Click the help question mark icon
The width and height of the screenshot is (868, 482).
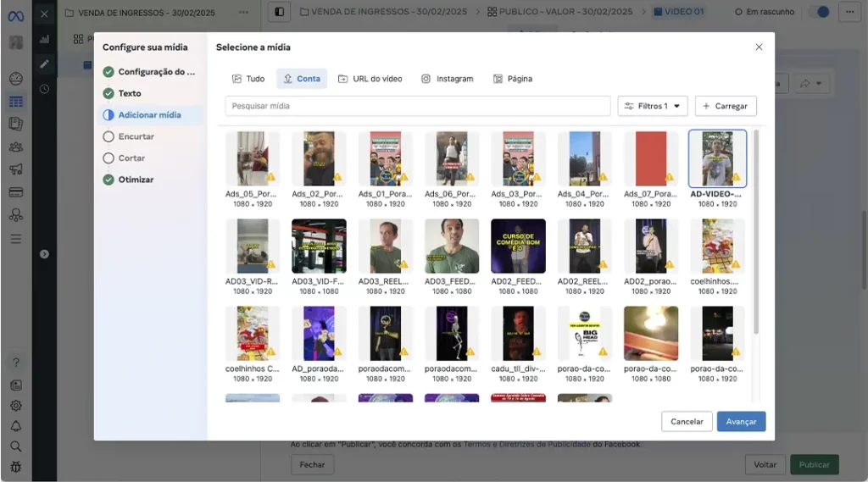[15, 363]
